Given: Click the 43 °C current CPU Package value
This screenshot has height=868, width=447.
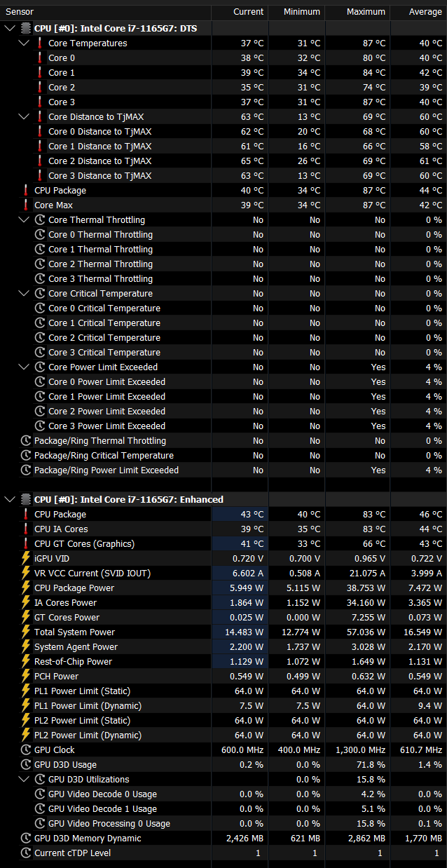Looking at the screenshot, I should point(252,514).
